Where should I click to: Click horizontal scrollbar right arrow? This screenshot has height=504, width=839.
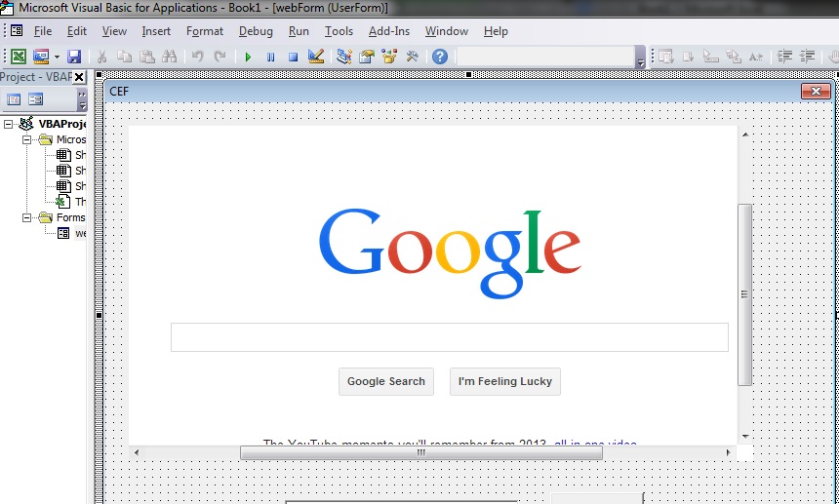tap(728, 452)
